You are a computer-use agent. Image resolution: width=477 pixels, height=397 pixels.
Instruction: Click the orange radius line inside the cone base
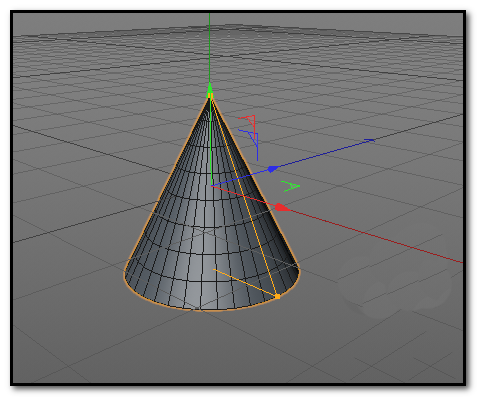coord(245,283)
